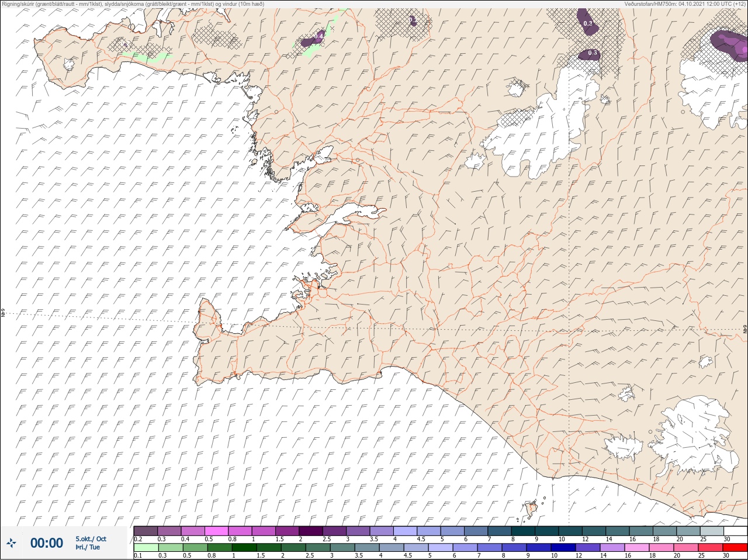Click the weekday text 'Þri./ Tue'
Screen dimensions: 748x560
point(88,548)
